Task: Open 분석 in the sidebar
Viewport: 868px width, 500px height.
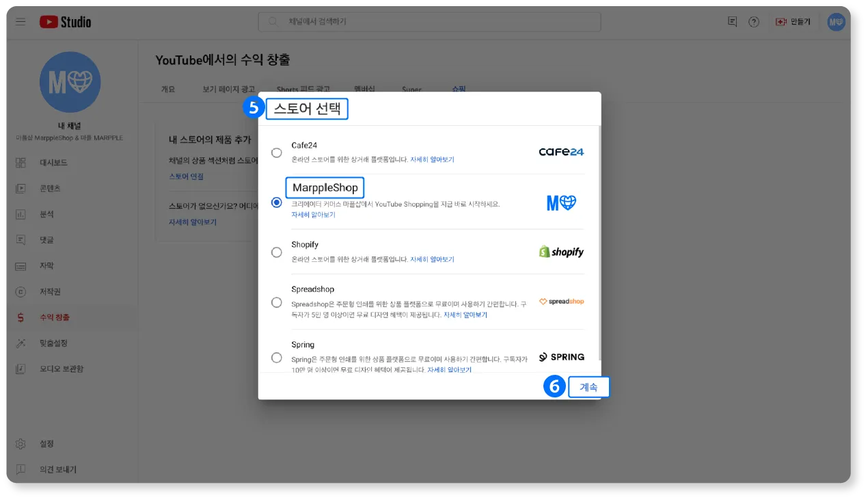Action: pyautogui.click(x=46, y=214)
